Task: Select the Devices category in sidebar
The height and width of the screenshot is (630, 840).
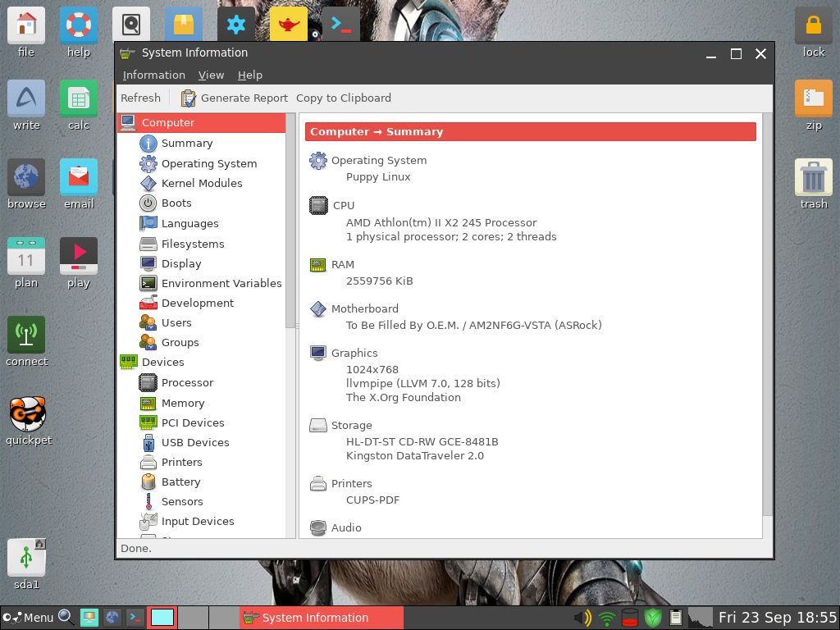Action: (163, 362)
